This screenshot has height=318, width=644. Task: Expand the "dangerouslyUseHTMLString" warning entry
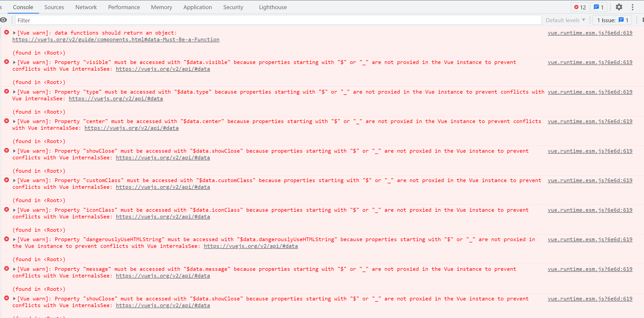(14, 239)
